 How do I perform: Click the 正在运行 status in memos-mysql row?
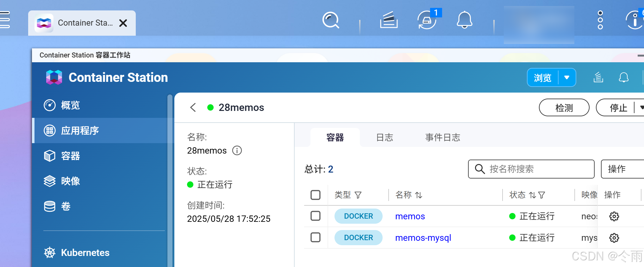point(532,238)
